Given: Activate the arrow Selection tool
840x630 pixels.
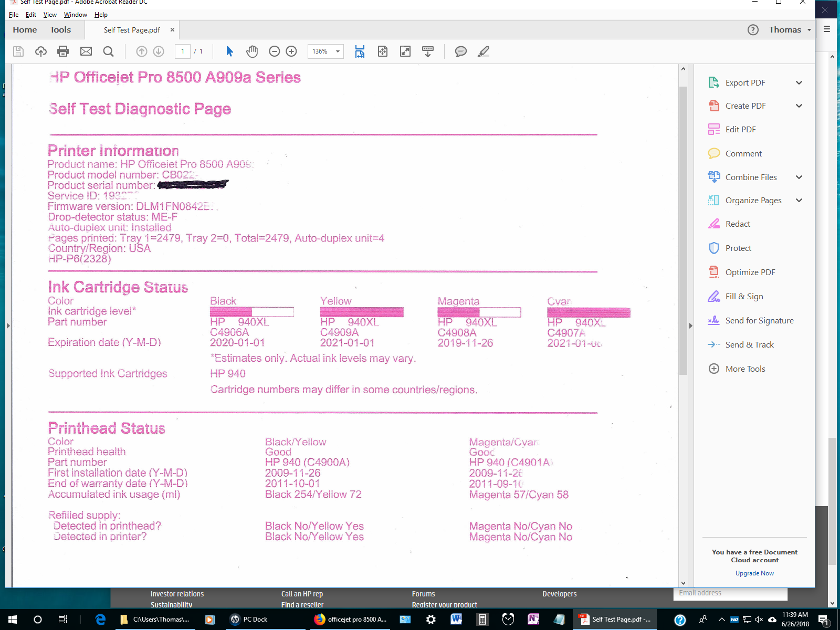Looking at the screenshot, I should [229, 51].
